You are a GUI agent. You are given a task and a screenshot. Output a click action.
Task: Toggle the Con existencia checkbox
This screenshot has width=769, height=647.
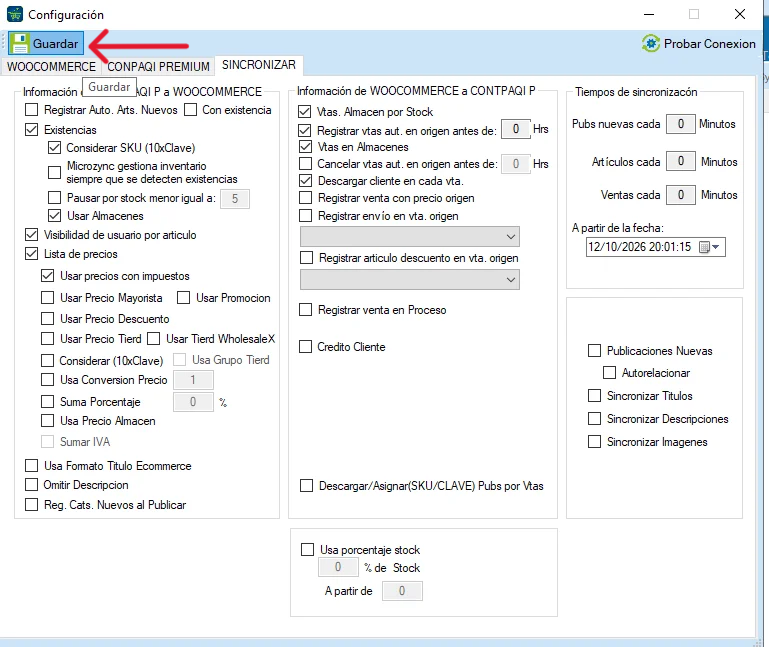click(190, 110)
